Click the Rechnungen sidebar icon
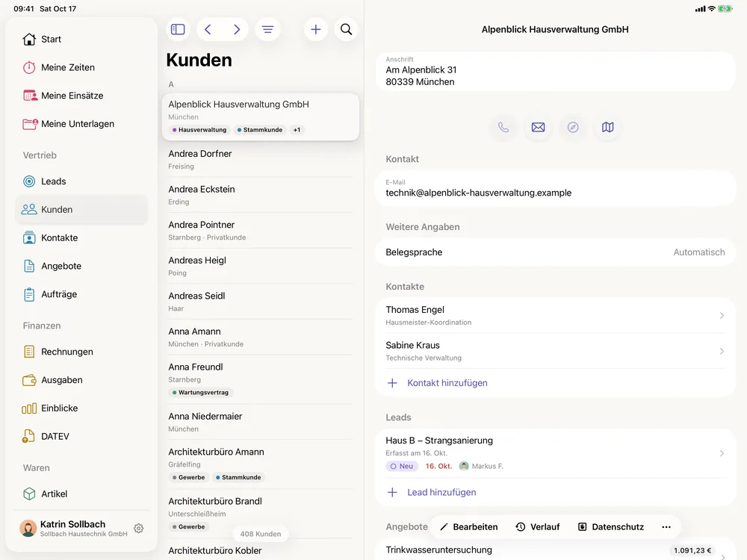The width and height of the screenshot is (747, 560). pos(29,352)
